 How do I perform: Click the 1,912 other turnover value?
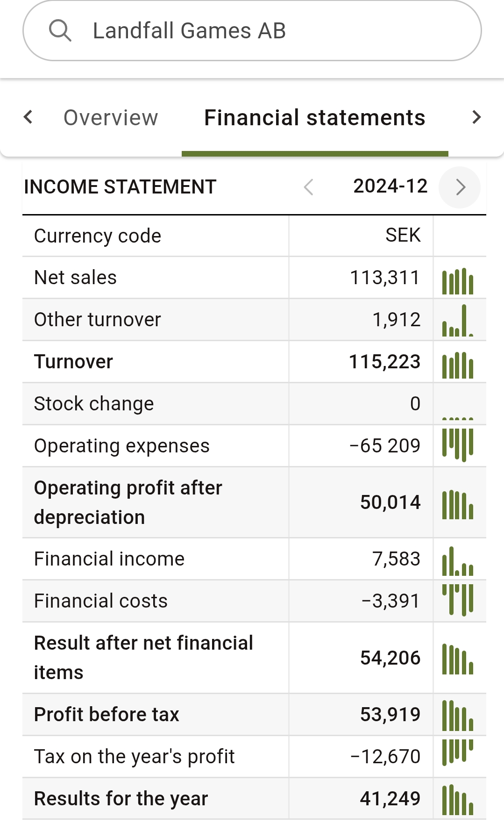397,320
